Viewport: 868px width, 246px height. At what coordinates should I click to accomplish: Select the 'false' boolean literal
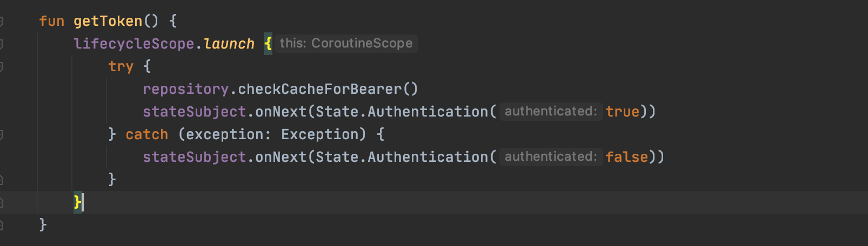pyautogui.click(x=626, y=157)
